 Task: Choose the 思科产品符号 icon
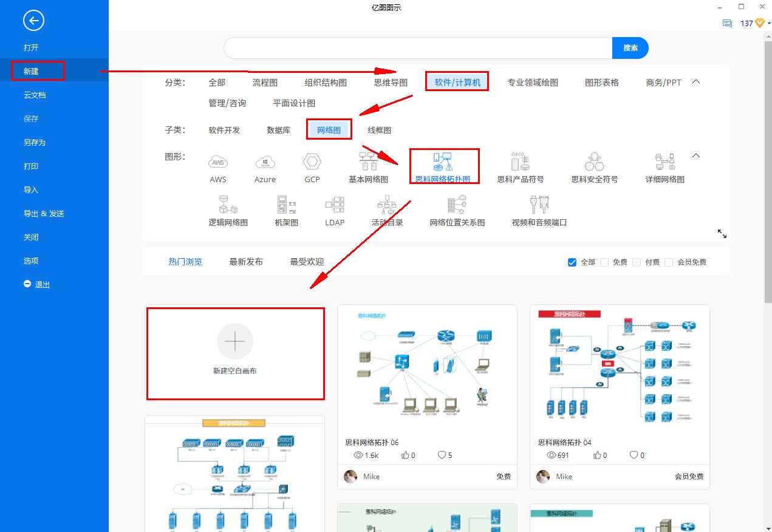[x=521, y=162]
